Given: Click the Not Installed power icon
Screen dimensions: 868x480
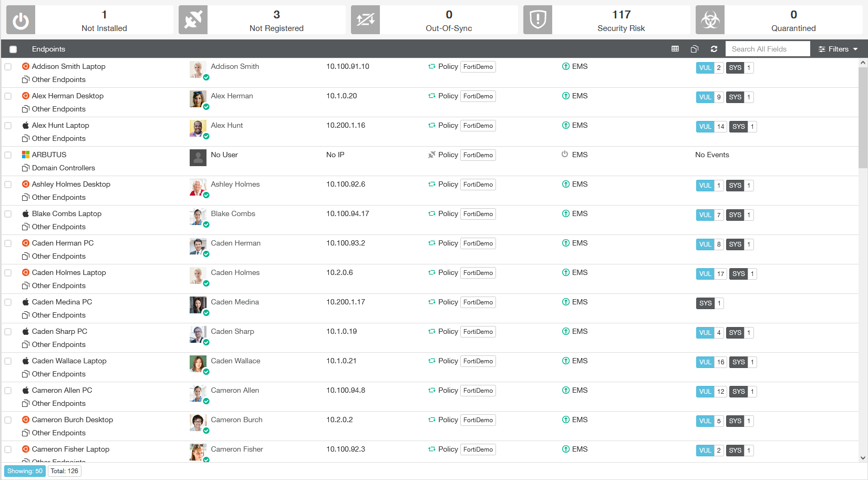Looking at the screenshot, I should click(x=21, y=20).
